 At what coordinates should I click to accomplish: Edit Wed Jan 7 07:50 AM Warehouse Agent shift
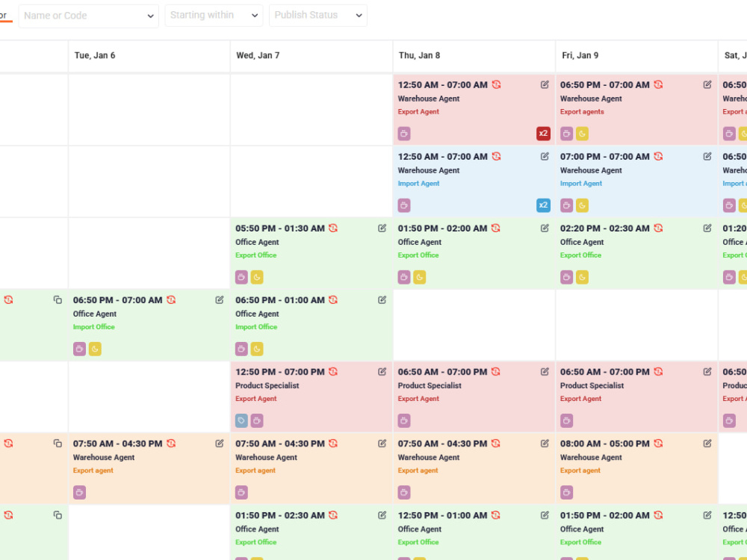click(382, 444)
